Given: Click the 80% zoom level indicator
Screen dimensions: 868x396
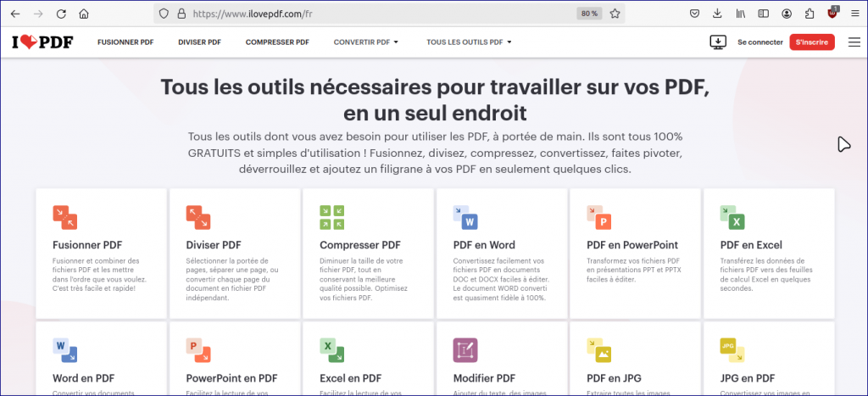Looking at the screenshot, I should [x=588, y=14].
